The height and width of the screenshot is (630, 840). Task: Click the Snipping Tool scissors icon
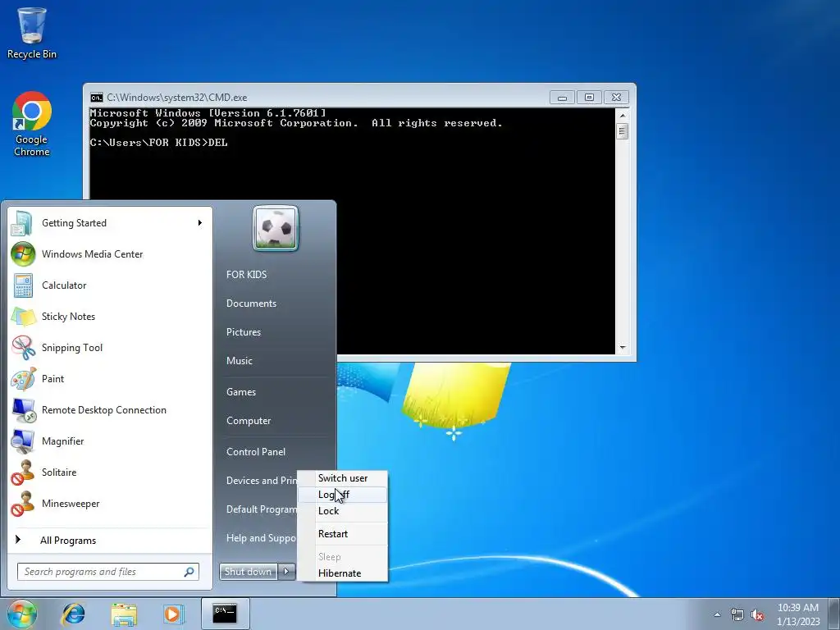point(23,347)
